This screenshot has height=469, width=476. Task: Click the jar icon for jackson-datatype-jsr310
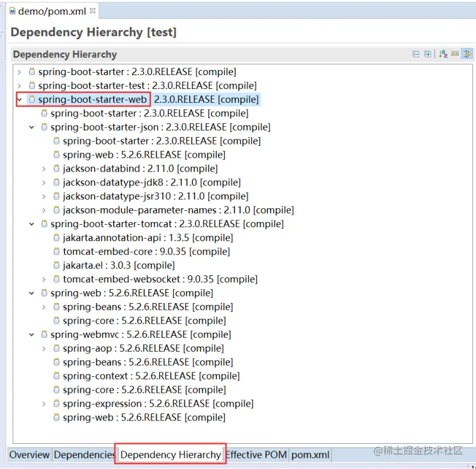(x=56, y=196)
